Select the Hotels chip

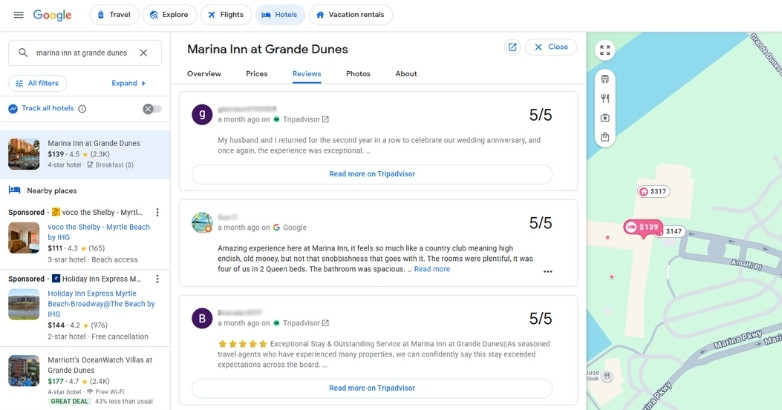[x=280, y=14]
